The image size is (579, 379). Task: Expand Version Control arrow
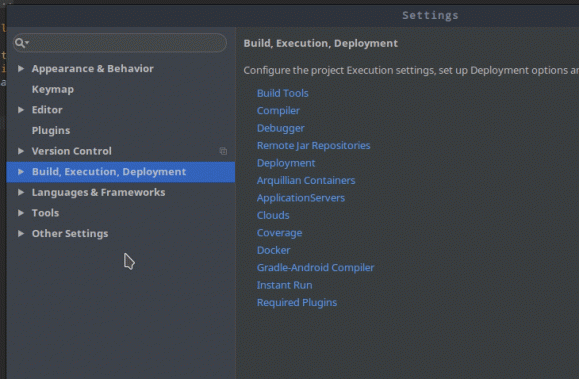point(21,151)
